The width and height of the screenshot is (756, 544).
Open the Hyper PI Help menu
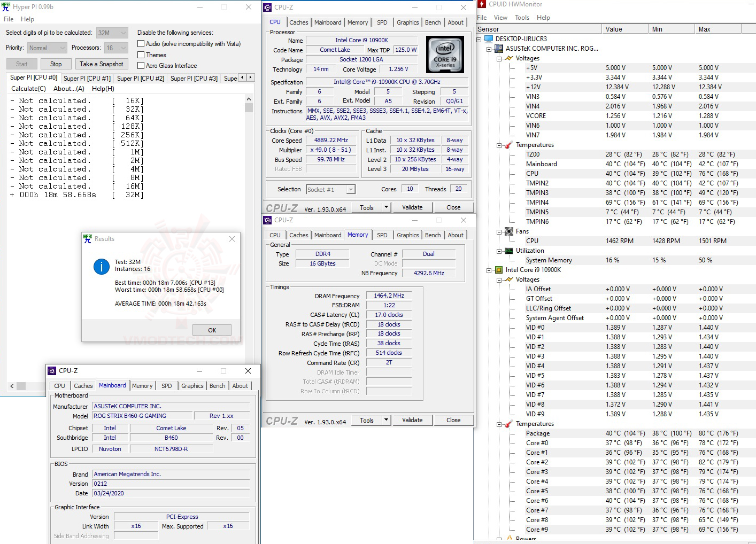pyautogui.click(x=27, y=19)
